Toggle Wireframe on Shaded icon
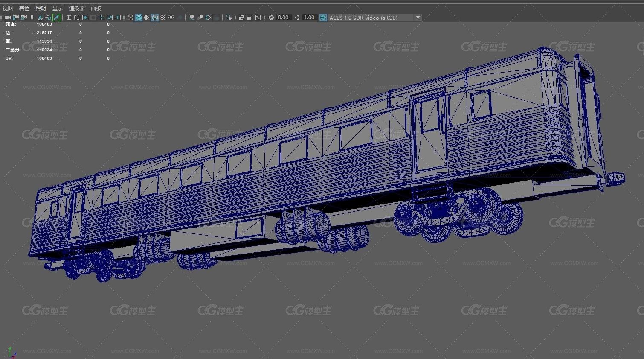The height and width of the screenshot is (359, 644). pos(155,18)
